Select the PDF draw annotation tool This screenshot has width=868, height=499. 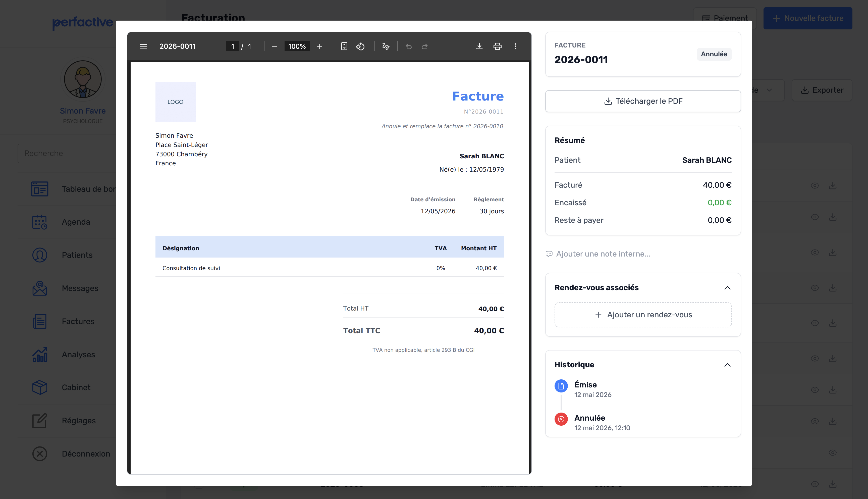pos(386,46)
